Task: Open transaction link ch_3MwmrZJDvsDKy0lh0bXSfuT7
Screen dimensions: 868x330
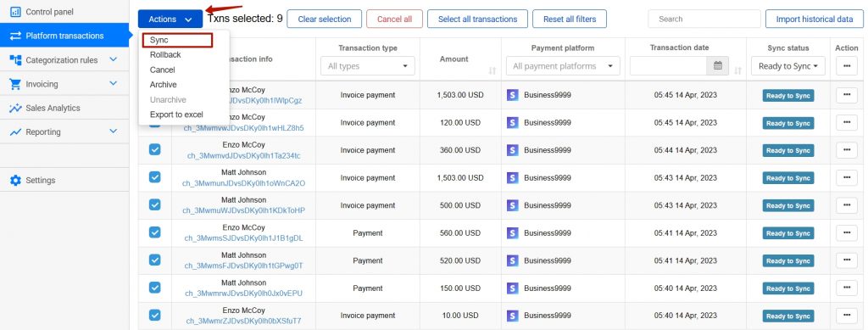Action: coord(244,322)
